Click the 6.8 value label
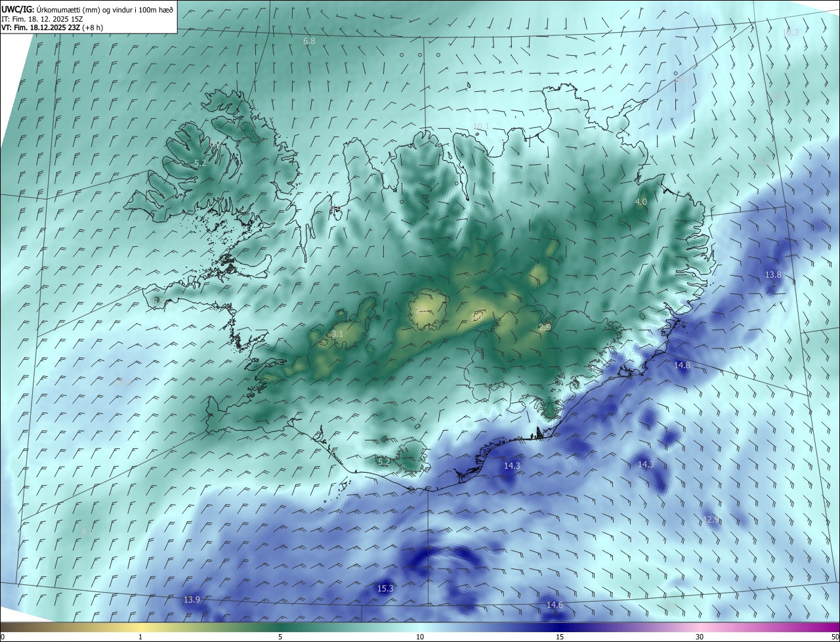Screen dimensions: 840x642 [x=309, y=41]
